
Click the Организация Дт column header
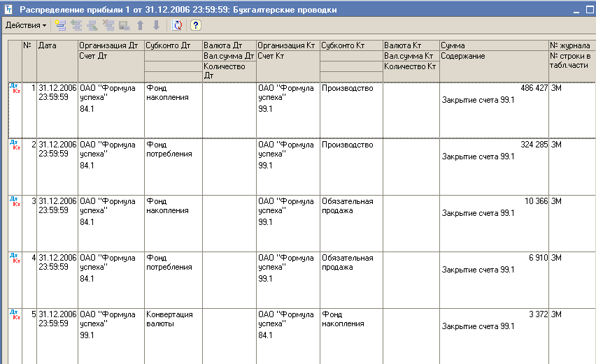[111, 45]
